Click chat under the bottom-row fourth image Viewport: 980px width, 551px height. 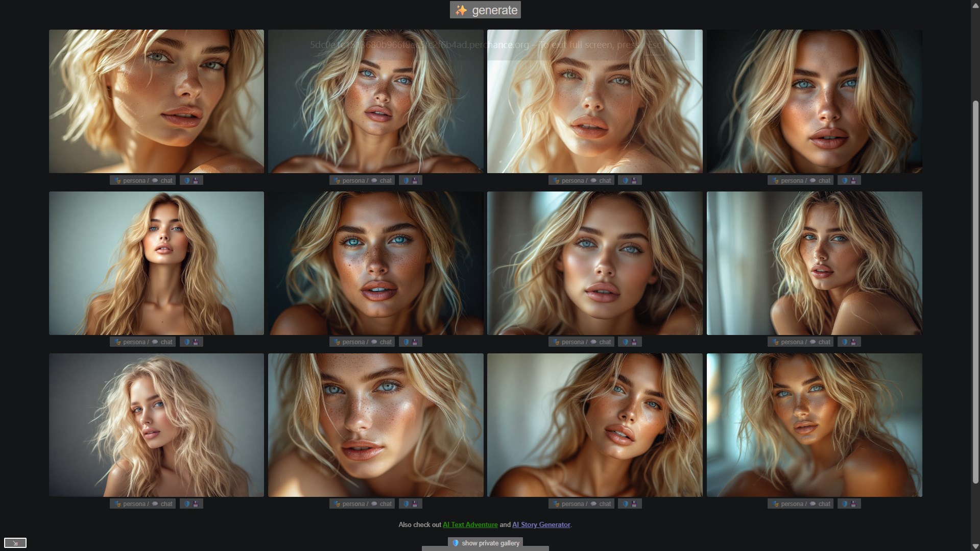[820, 504]
